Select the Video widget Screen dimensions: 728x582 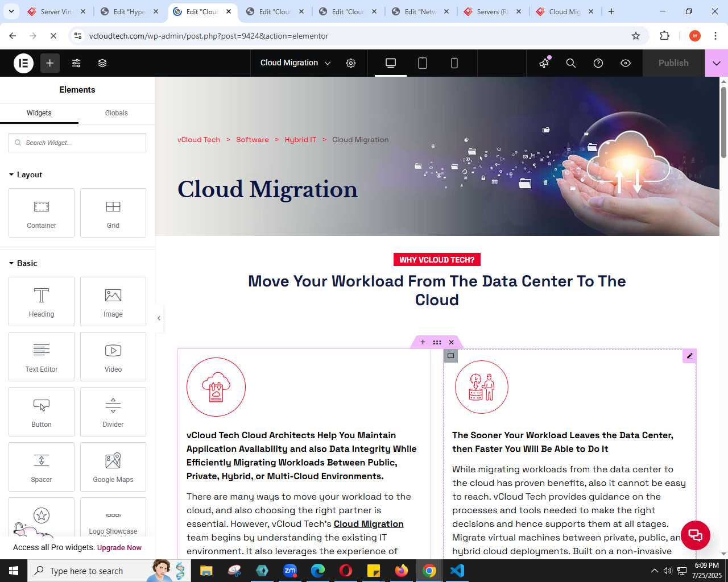pos(113,357)
